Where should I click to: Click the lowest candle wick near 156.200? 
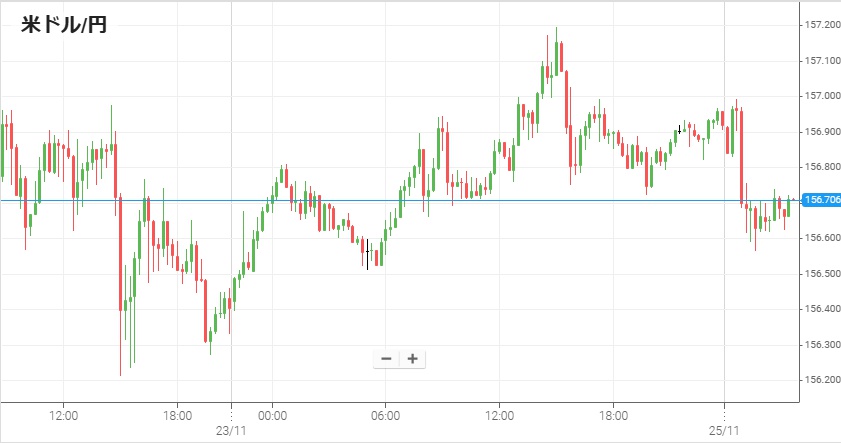(x=121, y=372)
